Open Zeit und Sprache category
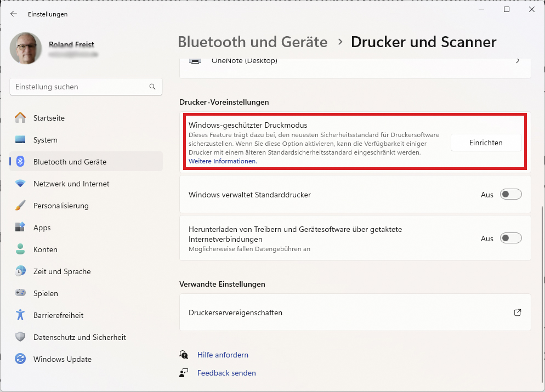The width and height of the screenshot is (545, 392). 86,271
